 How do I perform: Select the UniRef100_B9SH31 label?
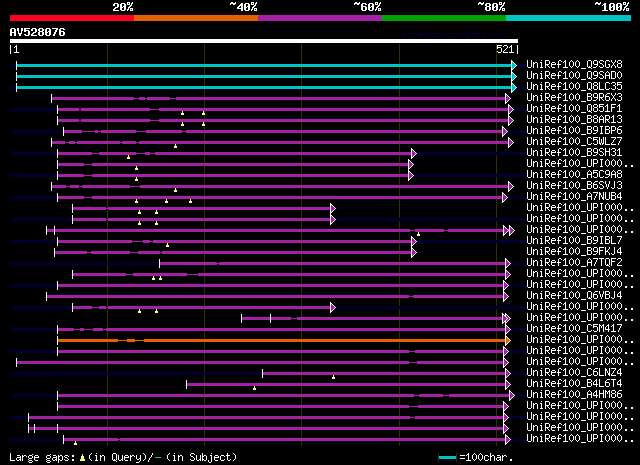coord(574,153)
